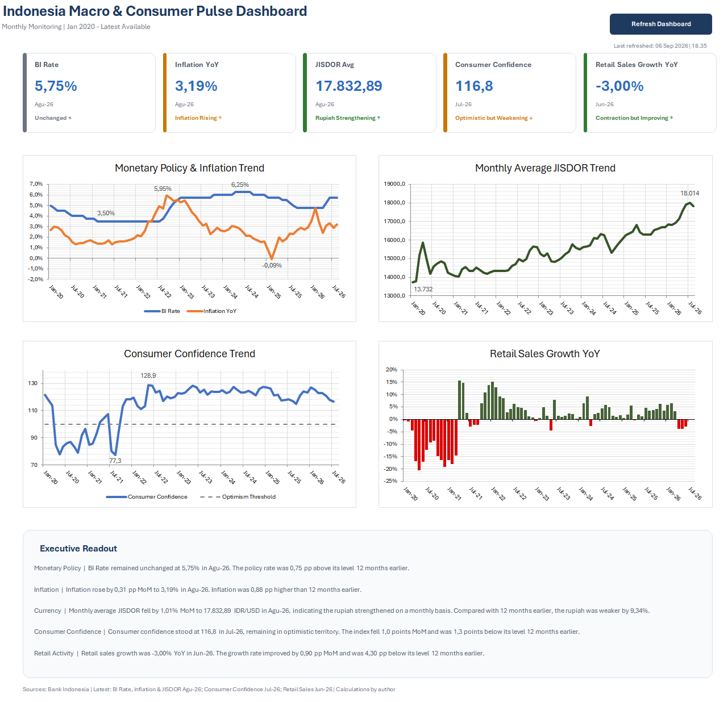
Task: Select the JISDOR Avg 17.832,89 value
Action: coord(349,86)
